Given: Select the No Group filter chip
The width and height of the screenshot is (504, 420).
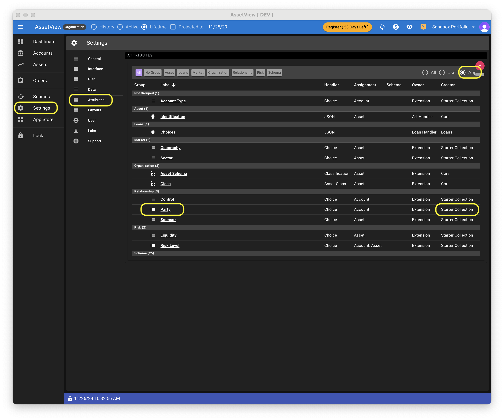Looking at the screenshot, I should [x=153, y=73].
